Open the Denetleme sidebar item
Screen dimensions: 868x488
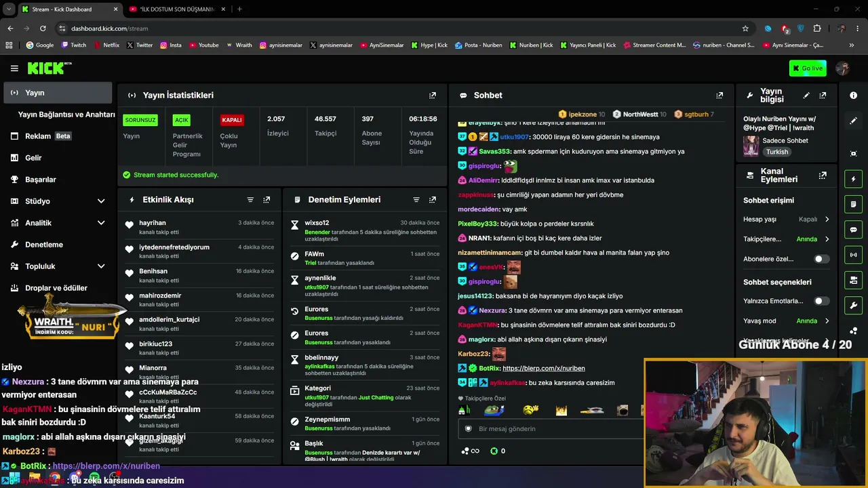coord(58,245)
